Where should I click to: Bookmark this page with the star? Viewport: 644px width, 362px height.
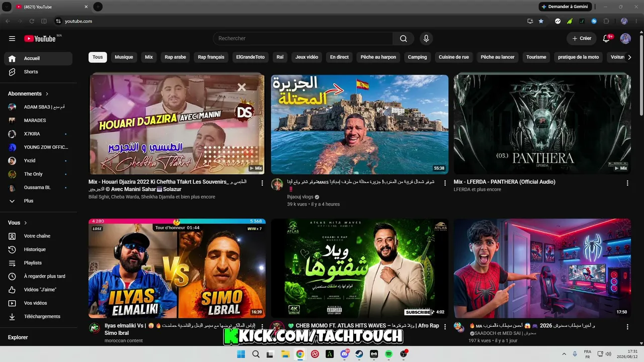541,21
